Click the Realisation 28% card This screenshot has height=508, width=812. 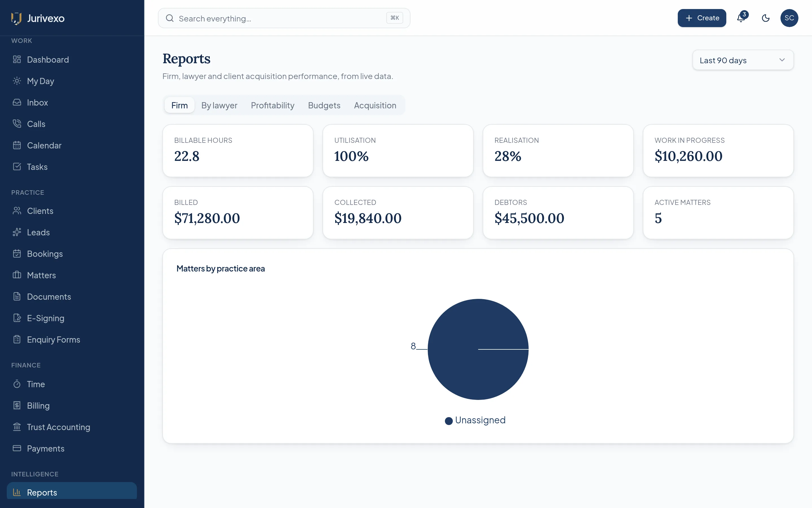tap(558, 151)
